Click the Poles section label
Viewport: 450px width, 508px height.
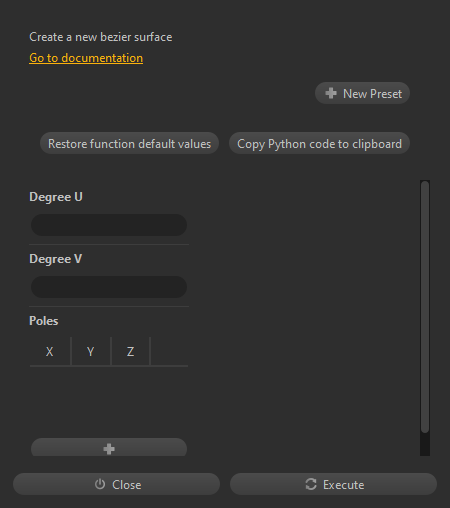coord(44,321)
